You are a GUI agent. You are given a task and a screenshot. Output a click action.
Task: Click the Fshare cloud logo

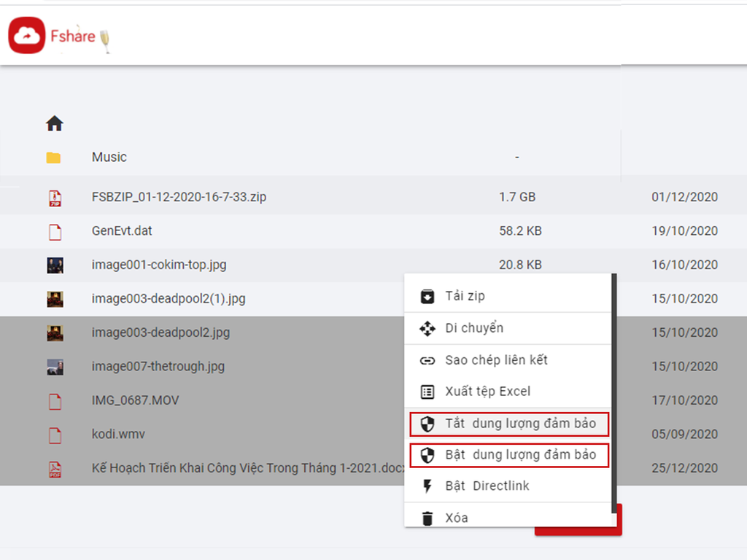(27, 36)
